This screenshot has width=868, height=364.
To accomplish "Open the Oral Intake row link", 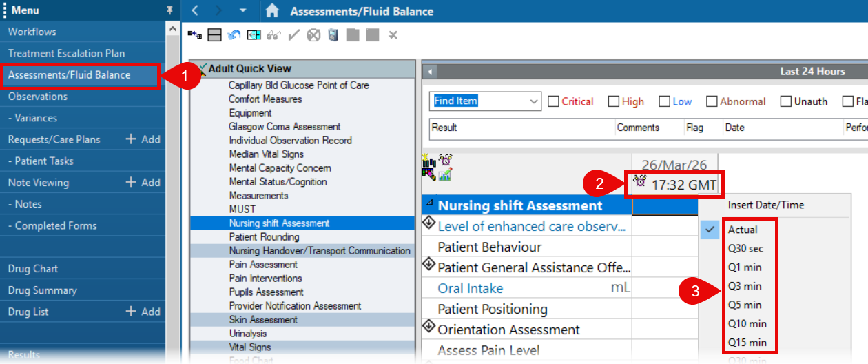I will pos(471,288).
